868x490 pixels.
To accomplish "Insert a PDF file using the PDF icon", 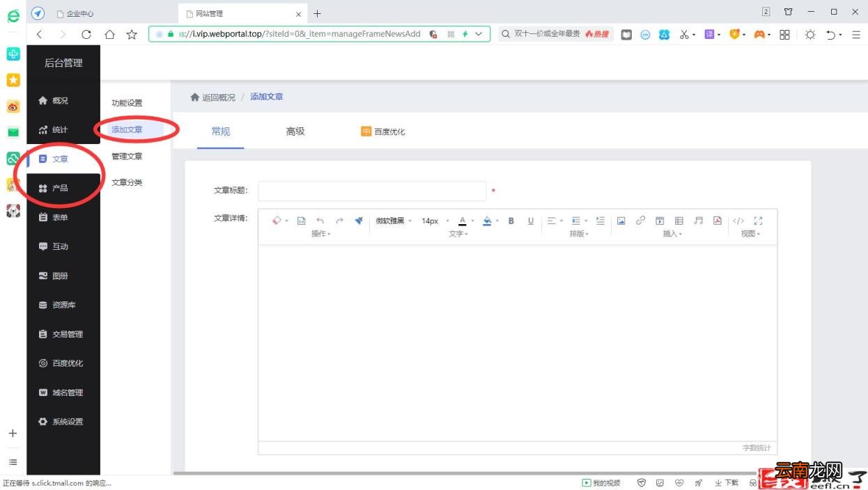I will click(718, 221).
